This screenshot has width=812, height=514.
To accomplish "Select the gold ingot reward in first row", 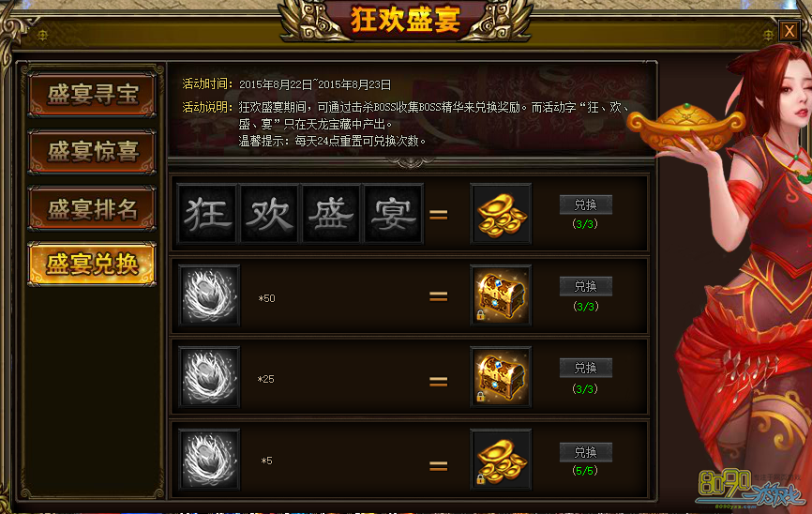I will pyautogui.click(x=501, y=214).
